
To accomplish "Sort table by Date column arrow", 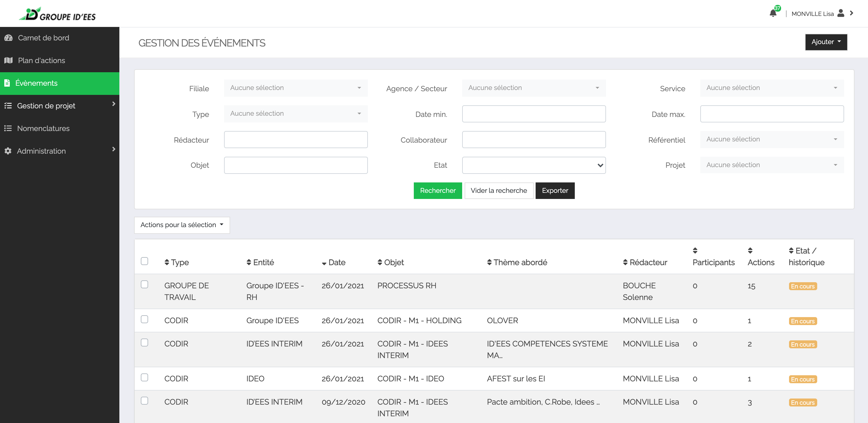I will tap(324, 263).
